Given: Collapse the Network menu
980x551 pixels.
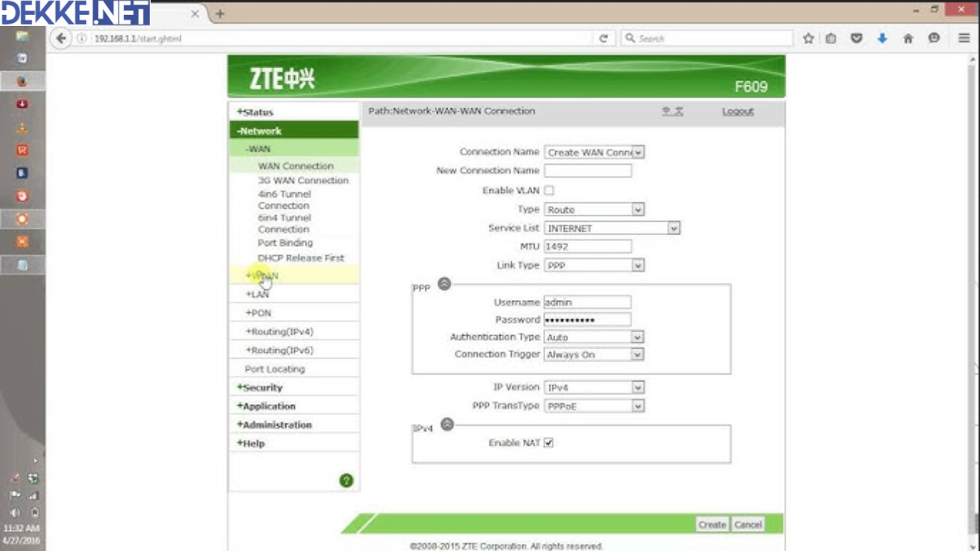Looking at the screenshot, I should pos(260,131).
